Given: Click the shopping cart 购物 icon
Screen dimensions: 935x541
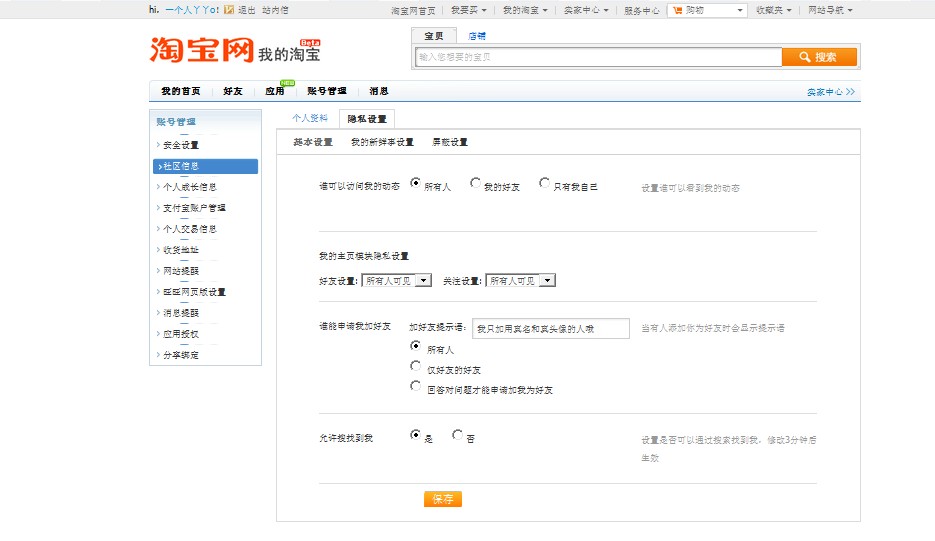Looking at the screenshot, I should coord(677,10).
